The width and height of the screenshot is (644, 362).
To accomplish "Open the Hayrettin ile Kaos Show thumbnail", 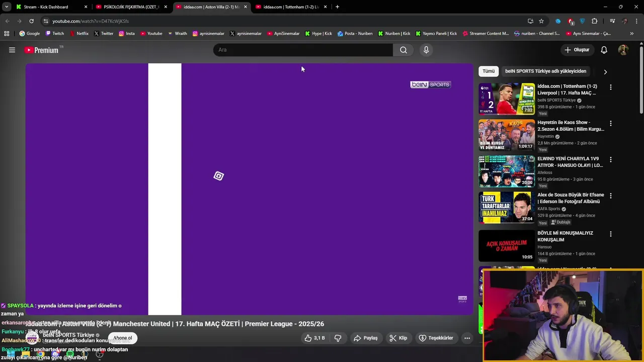I will pos(507,135).
